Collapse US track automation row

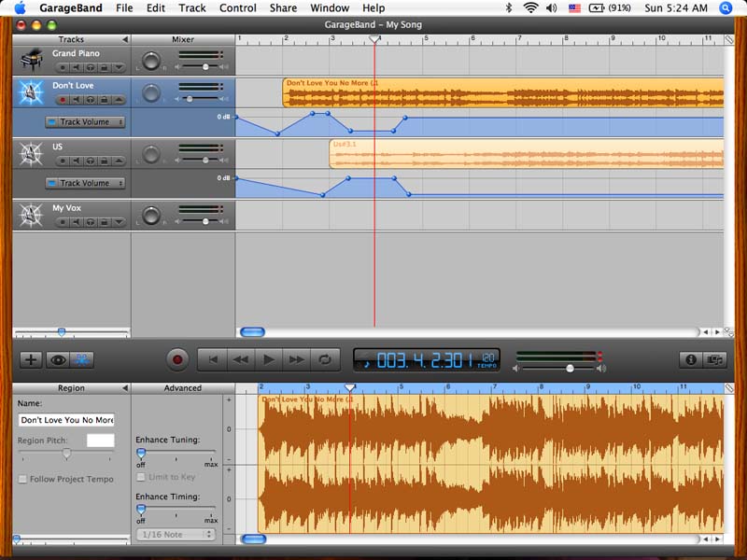(x=119, y=161)
